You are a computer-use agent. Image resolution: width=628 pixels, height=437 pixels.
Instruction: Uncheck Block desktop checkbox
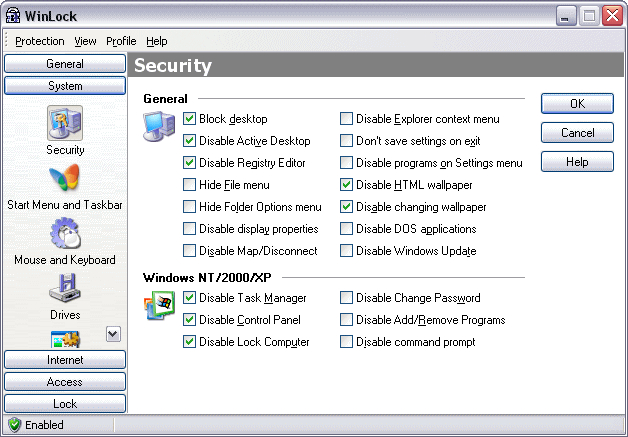point(190,119)
